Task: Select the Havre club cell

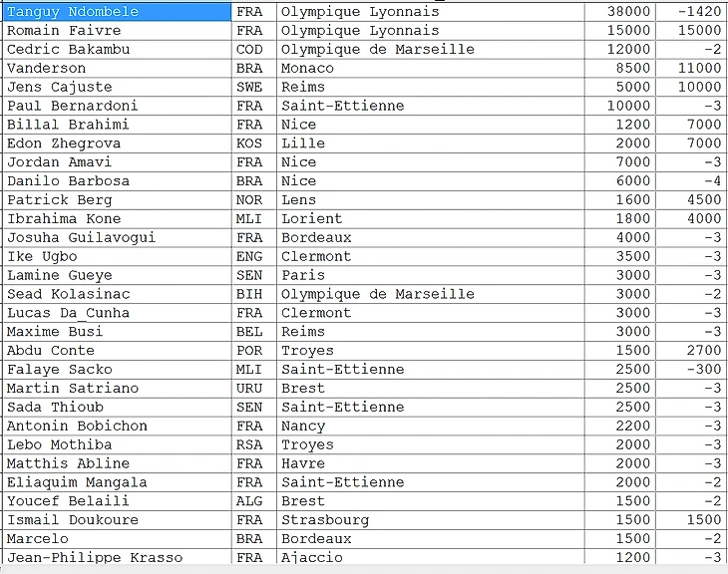Action: click(431, 463)
